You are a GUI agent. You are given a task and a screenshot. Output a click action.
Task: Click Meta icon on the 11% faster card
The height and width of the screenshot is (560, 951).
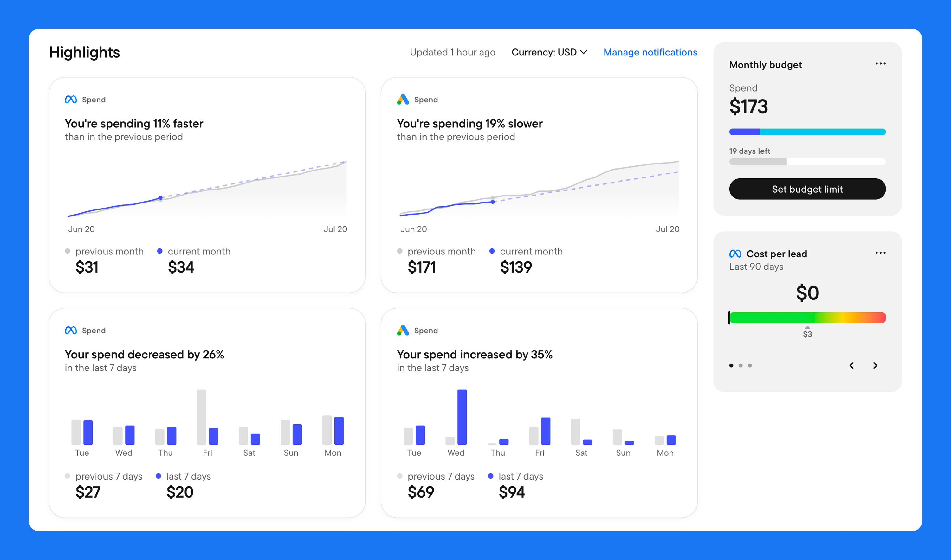click(71, 100)
